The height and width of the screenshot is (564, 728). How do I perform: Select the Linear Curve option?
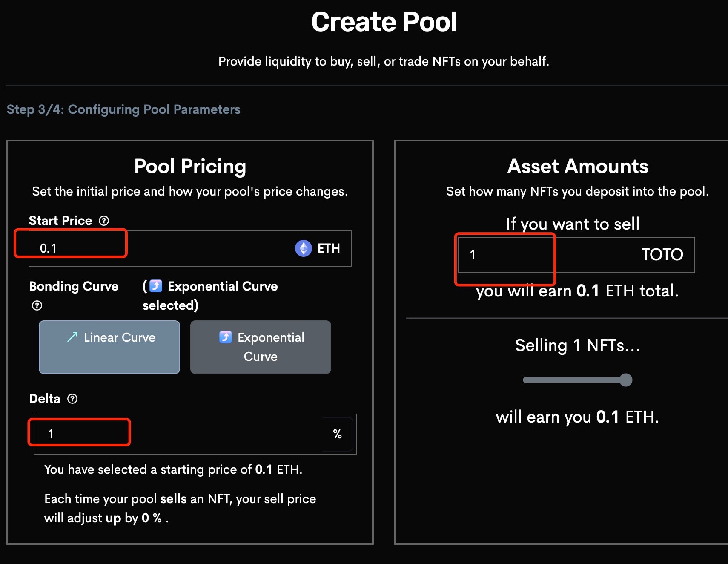[109, 347]
